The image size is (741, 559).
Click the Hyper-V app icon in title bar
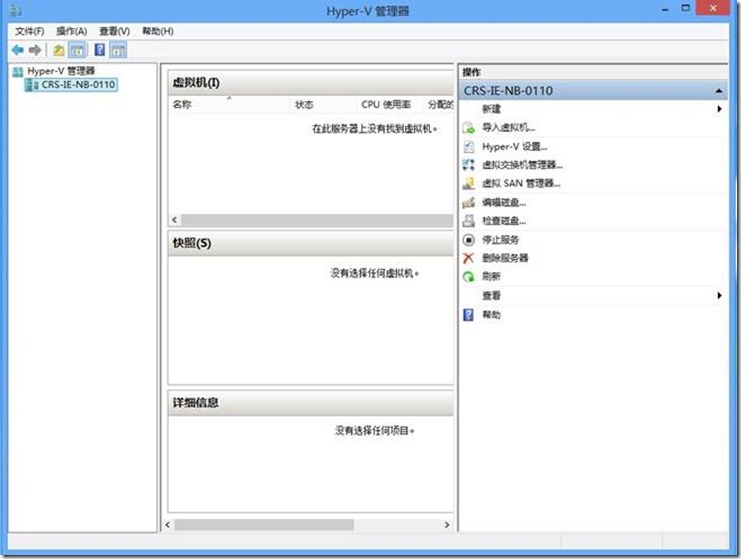coord(16,10)
